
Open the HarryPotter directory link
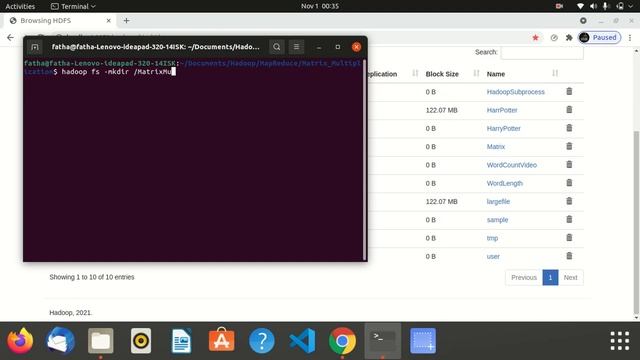[x=503, y=129]
